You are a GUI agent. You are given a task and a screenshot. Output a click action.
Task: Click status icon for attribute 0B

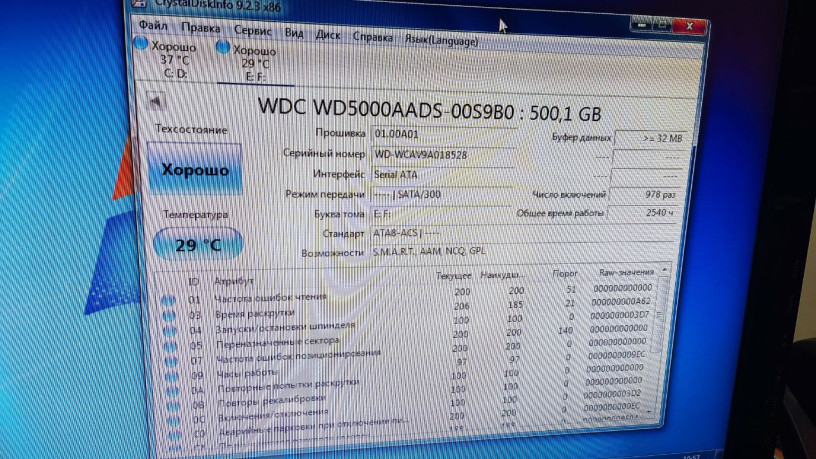173,405
